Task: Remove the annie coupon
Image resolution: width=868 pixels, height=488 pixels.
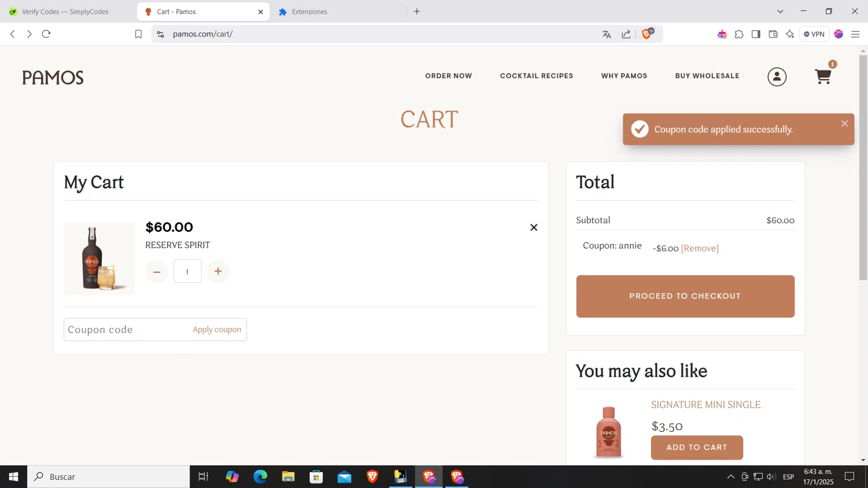Action: point(700,248)
